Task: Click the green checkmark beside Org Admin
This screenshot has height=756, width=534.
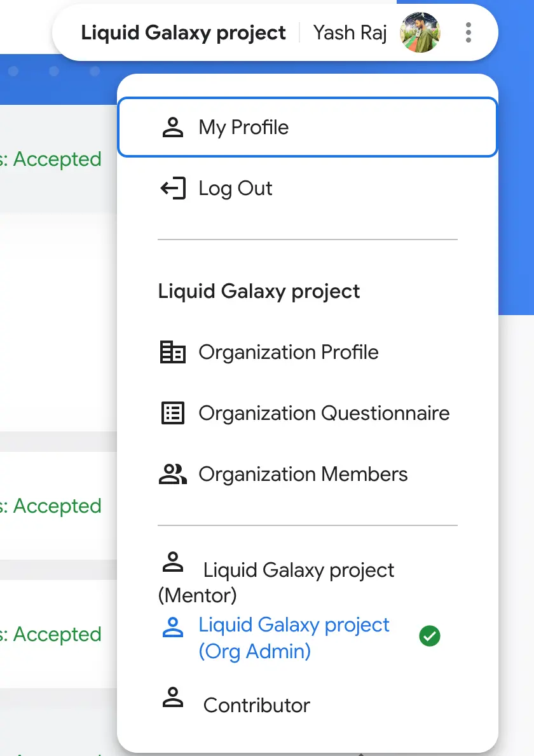Action: [x=430, y=636]
